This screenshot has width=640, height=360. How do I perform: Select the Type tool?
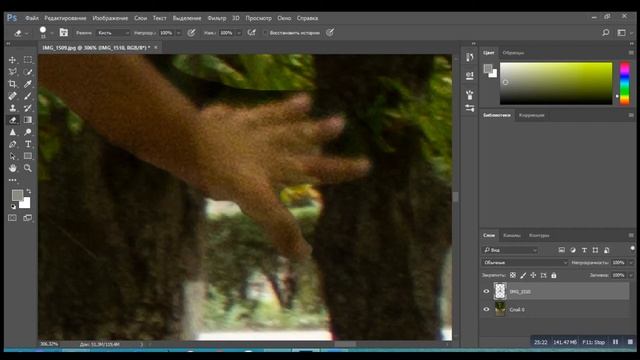point(28,144)
